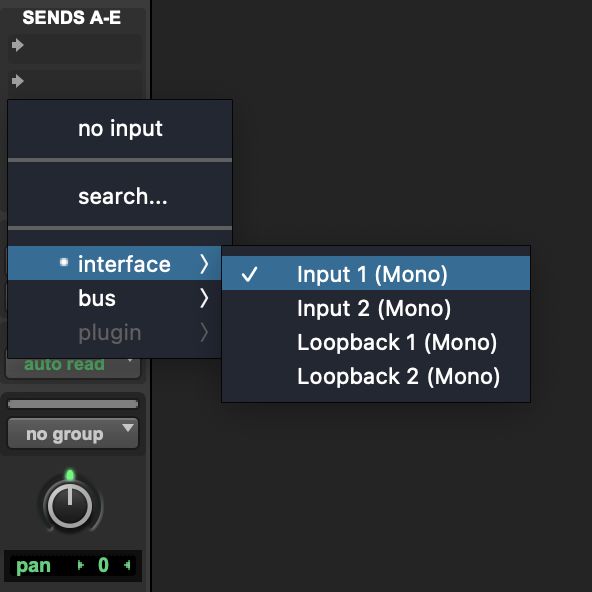Click the pan value field showing 0
Image resolution: width=592 pixels, height=592 pixels.
(103, 565)
